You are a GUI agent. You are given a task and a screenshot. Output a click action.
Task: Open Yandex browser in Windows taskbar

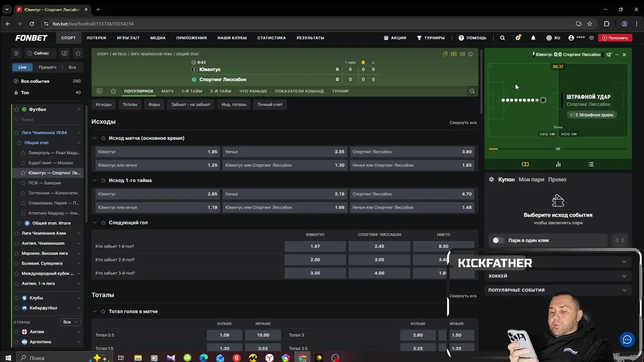(x=269, y=358)
